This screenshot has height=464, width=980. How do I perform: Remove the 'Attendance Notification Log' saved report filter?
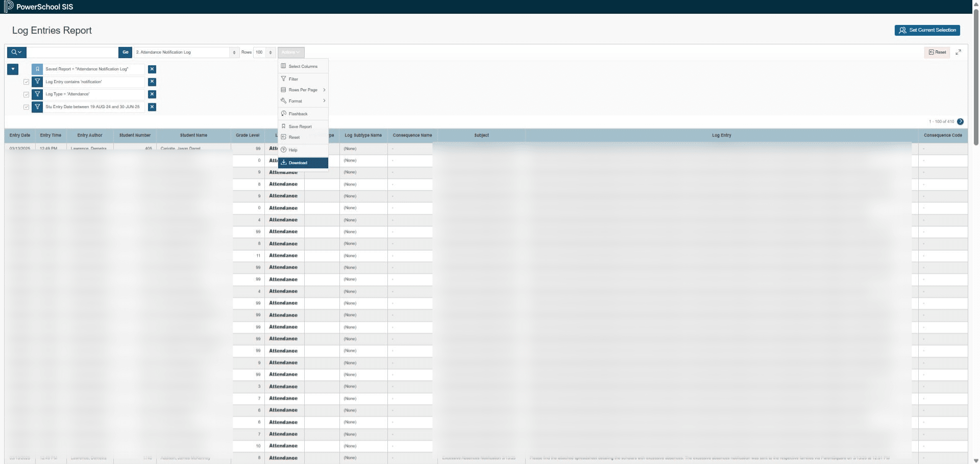(x=152, y=69)
